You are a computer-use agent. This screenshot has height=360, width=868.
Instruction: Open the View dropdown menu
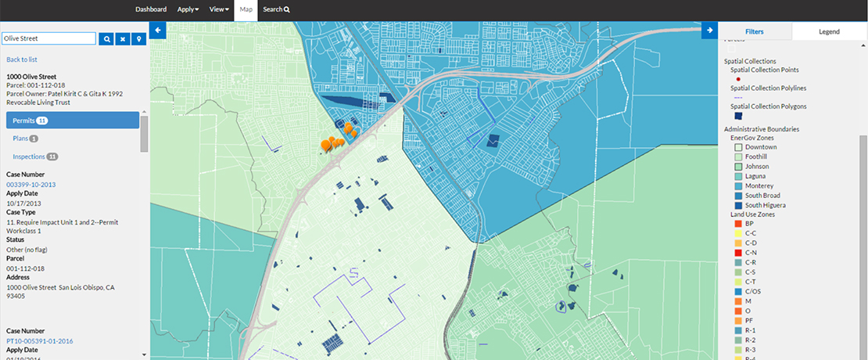pos(219,9)
